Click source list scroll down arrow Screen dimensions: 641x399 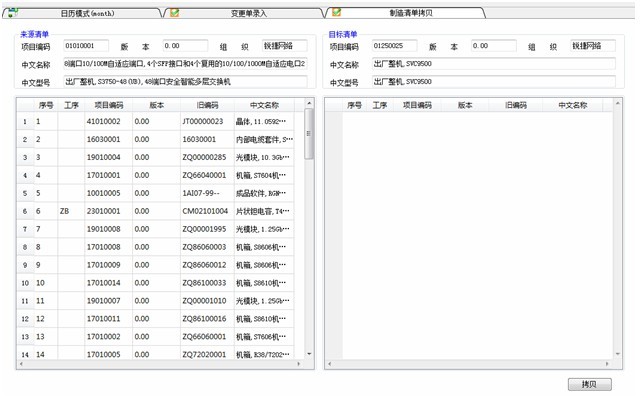(x=309, y=354)
